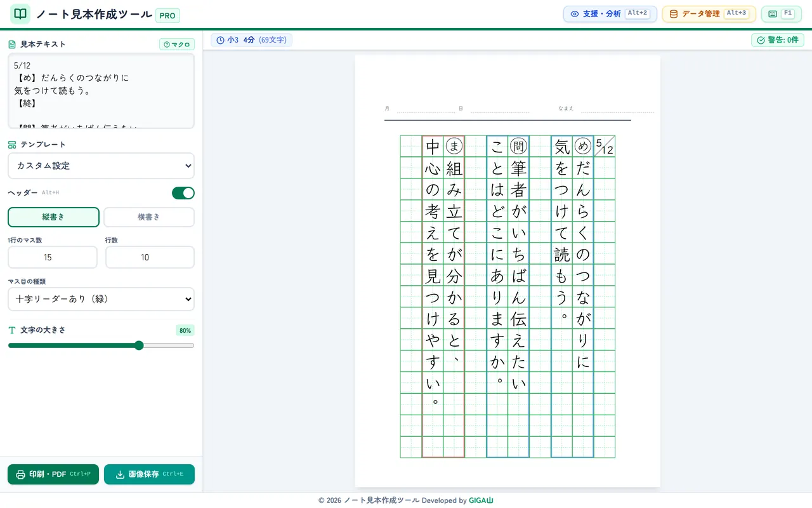Click the 1行のマス数 input field
Screen dimensions: 812x508
click(53, 257)
